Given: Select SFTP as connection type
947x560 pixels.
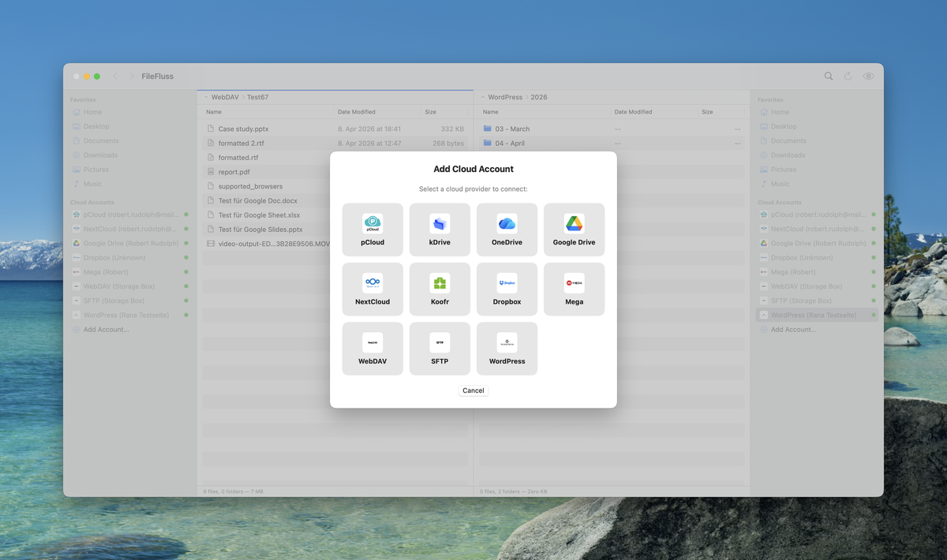Looking at the screenshot, I should [x=440, y=348].
